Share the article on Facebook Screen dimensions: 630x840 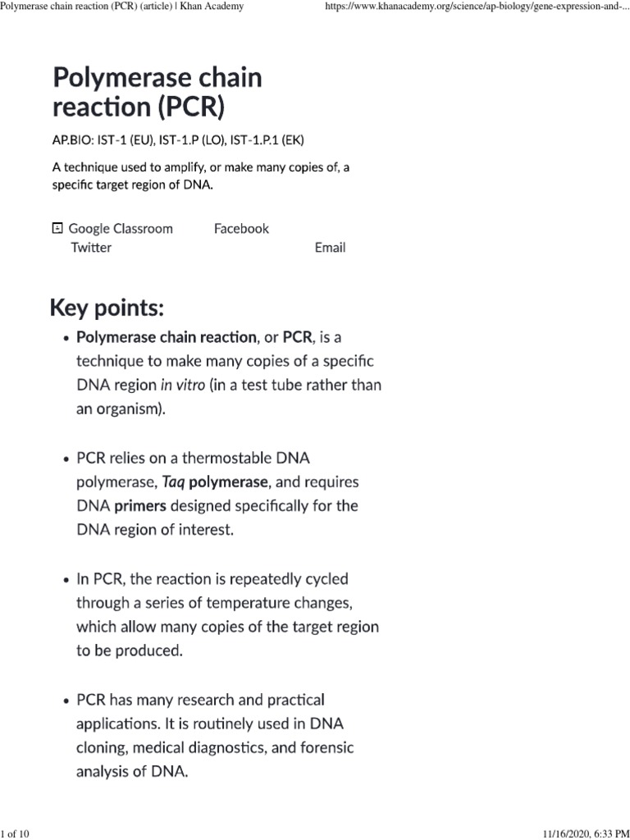pyautogui.click(x=241, y=229)
